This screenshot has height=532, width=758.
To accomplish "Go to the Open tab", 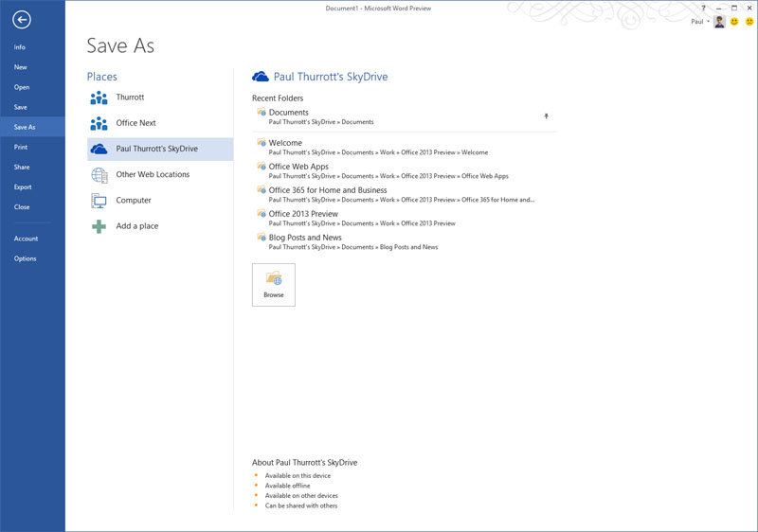I will [22, 87].
